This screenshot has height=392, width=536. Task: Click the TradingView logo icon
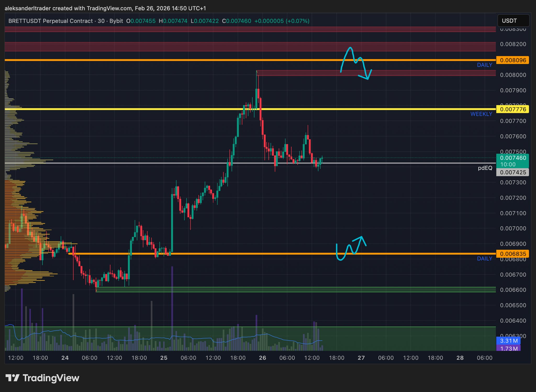tap(12, 378)
